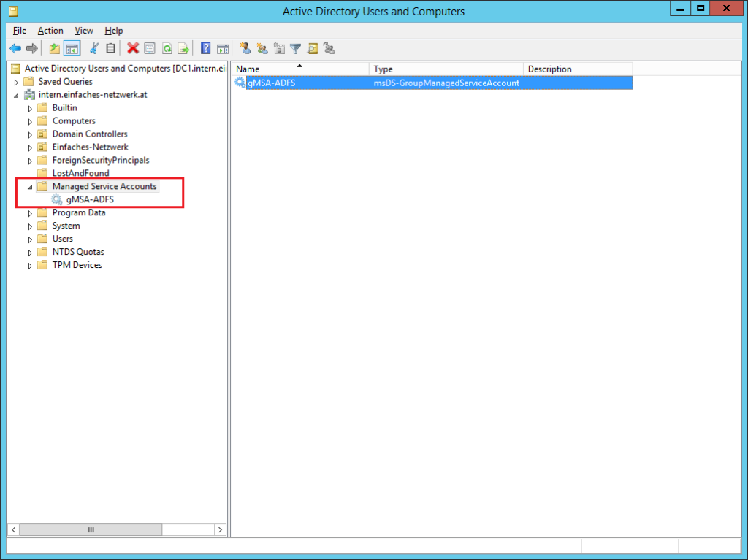This screenshot has height=560, width=748.
Task: Click the Create new organizational unit icon
Action: (x=279, y=48)
